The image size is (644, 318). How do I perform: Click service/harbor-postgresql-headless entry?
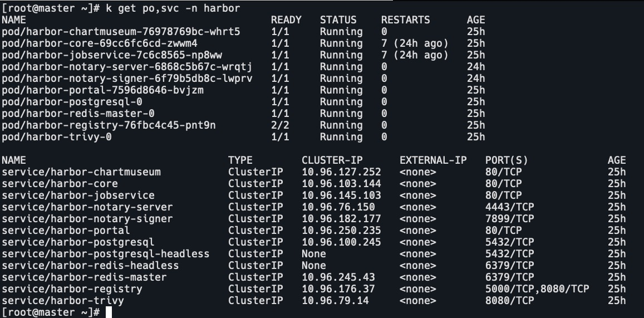(x=106, y=254)
